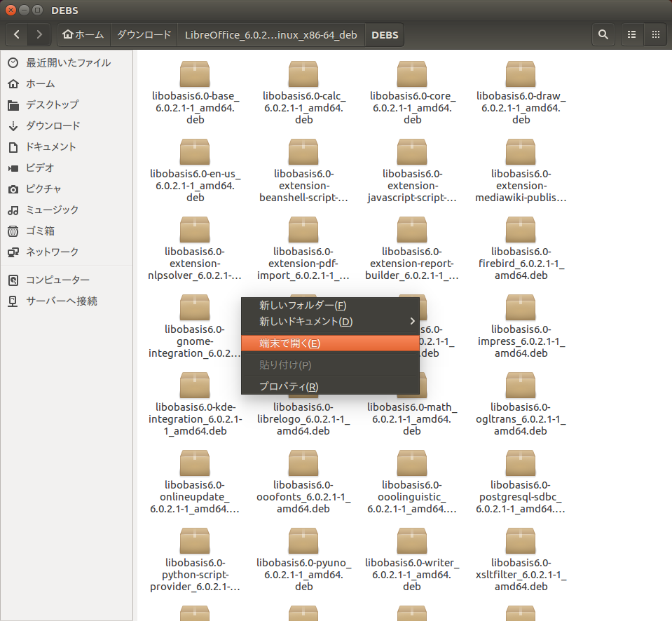Jump to ホーム in the path bar
The height and width of the screenshot is (621, 672).
click(x=83, y=34)
